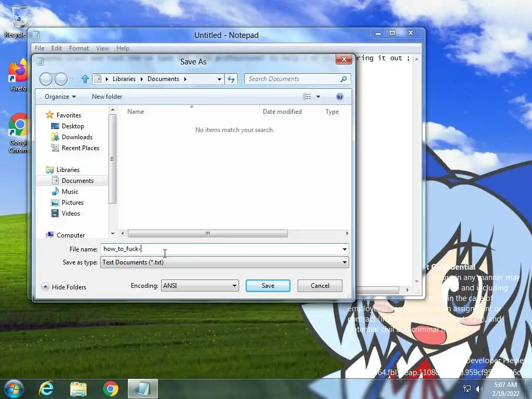Click the Libraries breadcrumb segment
The image size is (532, 399).
[124, 79]
